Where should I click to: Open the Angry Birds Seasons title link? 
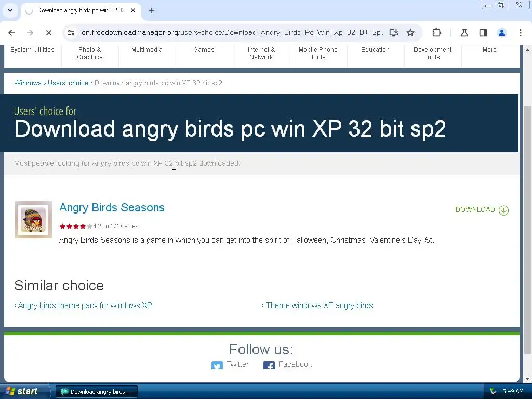pyautogui.click(x=112, y=208)
